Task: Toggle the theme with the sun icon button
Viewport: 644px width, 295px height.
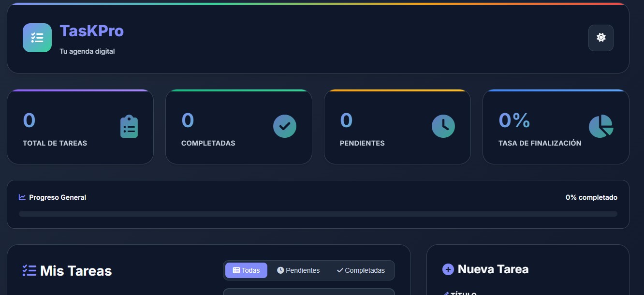Action: (600, 38)
